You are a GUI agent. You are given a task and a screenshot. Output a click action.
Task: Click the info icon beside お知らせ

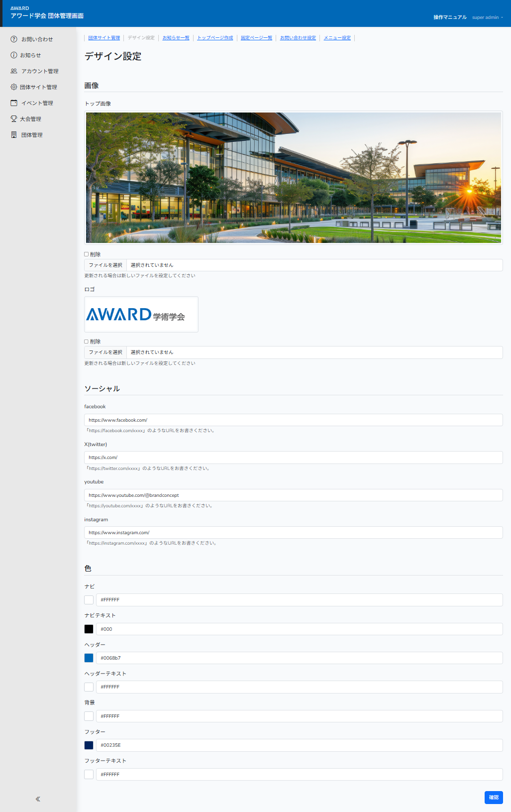pos(14,55)
